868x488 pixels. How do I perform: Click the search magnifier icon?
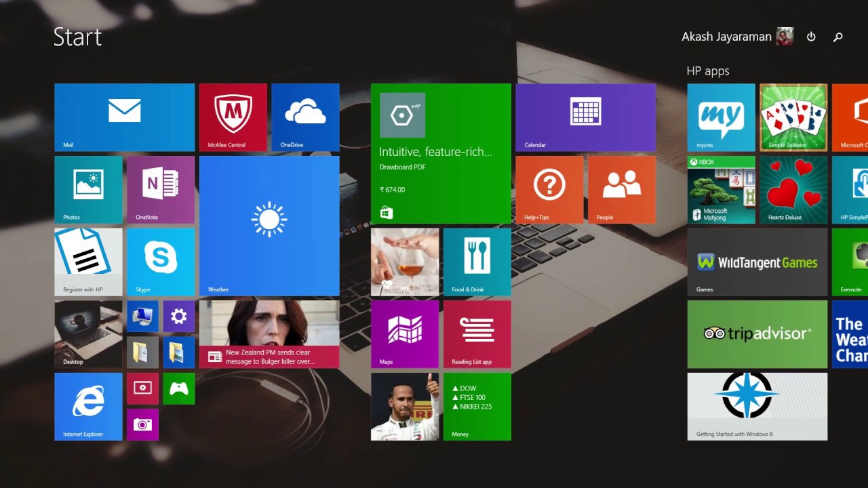point(838,37)
